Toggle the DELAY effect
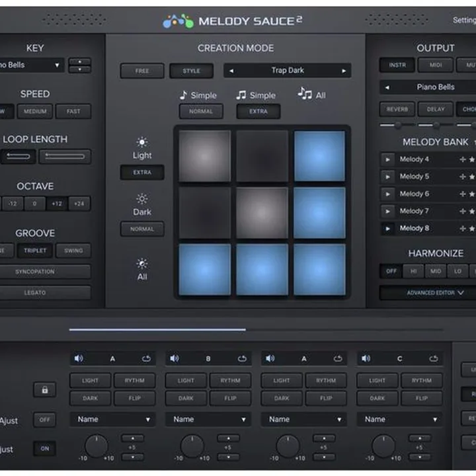This screenshot has width=476, height=476. (436, 109)
